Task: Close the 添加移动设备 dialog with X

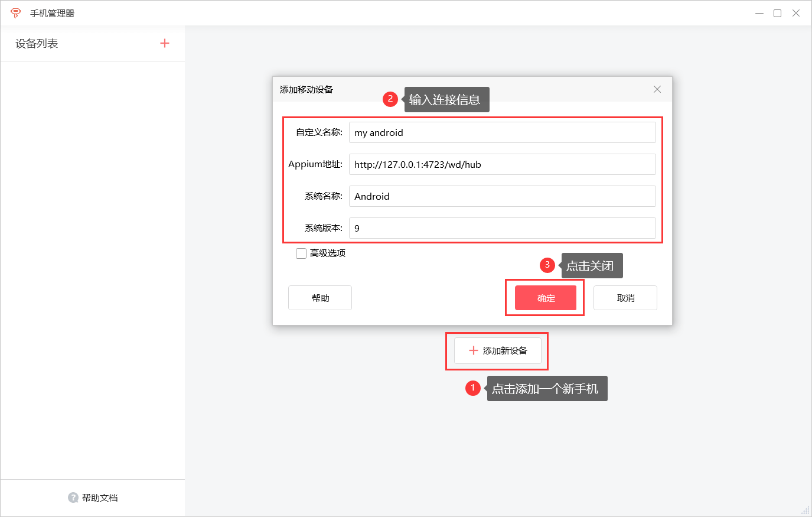Action: coord(657,89)
